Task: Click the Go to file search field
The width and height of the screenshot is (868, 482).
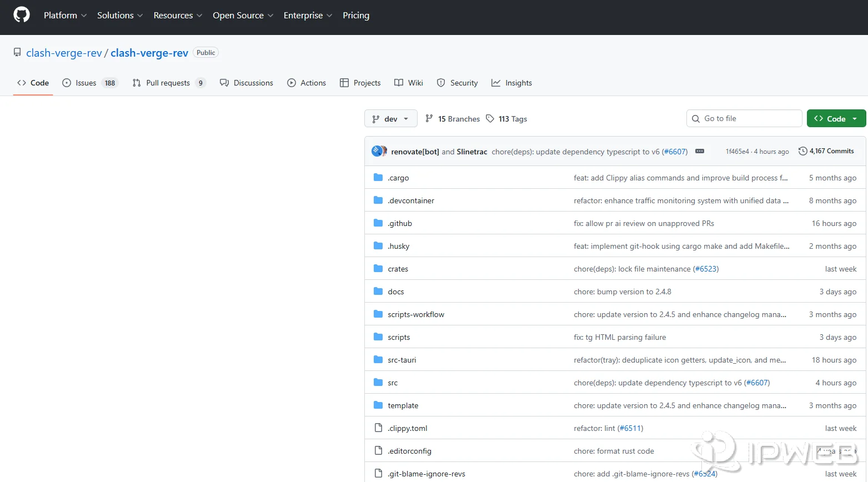Action: 744,118
